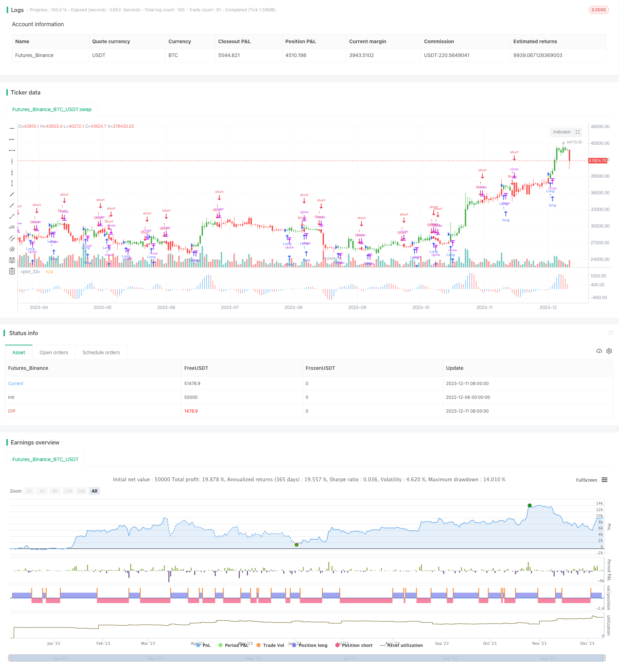Image resolution: width=619 pixels, height=672 pixels.
Task: Click the Closeout P&L value 5544.821
Action: (x=229, y=55)
